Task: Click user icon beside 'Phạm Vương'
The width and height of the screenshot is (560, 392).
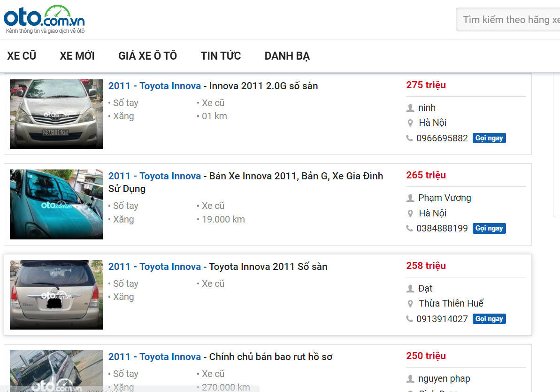Action: [x=410, y=198]
